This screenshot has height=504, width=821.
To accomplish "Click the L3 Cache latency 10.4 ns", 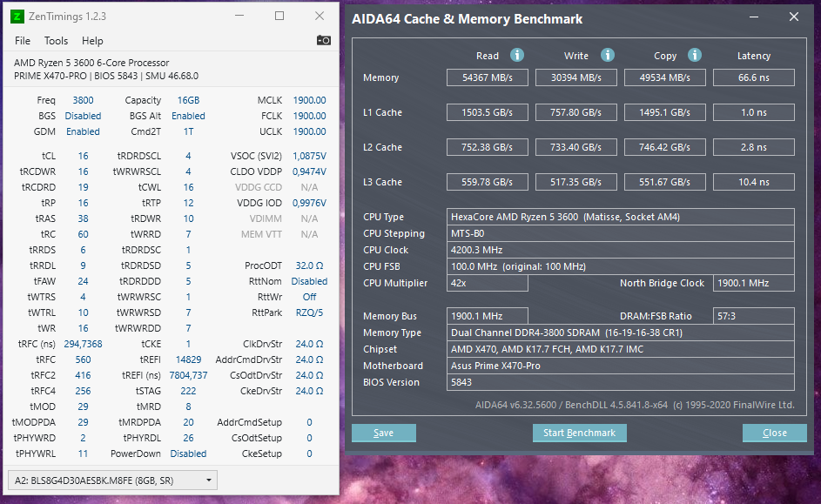I will coord(754,182).
